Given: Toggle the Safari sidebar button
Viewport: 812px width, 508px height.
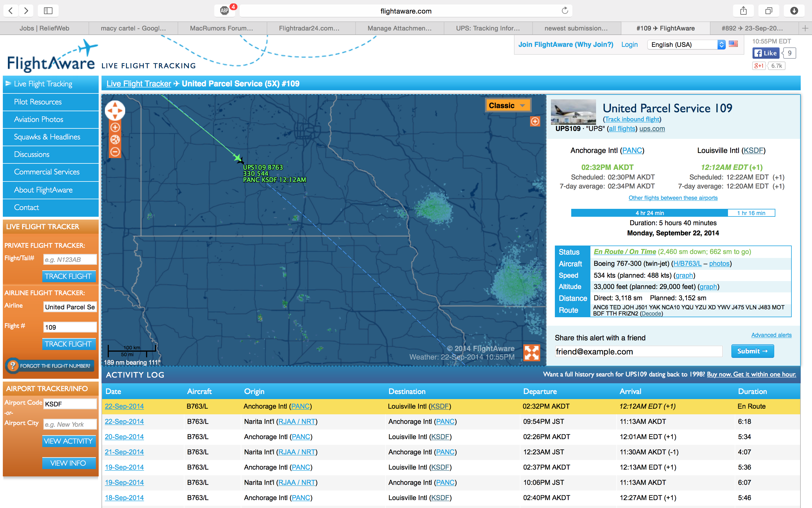Looking at the screenshot, I should click(48, 11).
